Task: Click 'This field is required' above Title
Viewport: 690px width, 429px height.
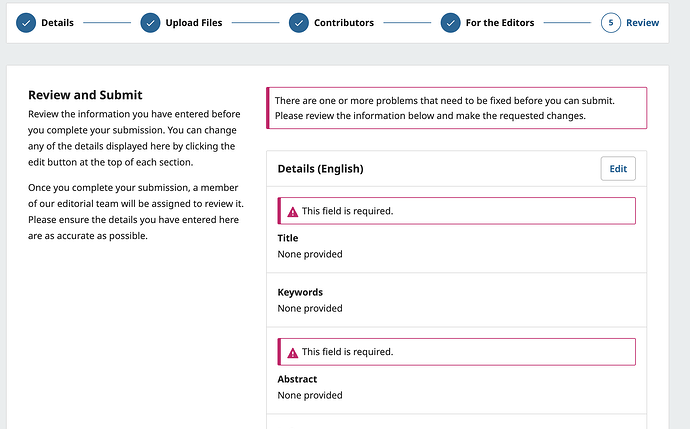Action: 347,211
